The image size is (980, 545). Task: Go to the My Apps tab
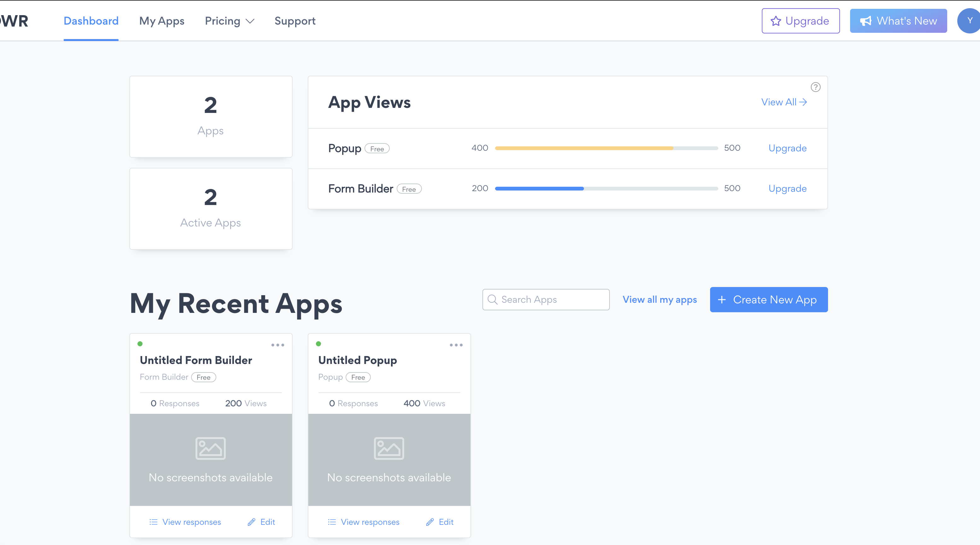pyautogui.click(x=162, y=21)
